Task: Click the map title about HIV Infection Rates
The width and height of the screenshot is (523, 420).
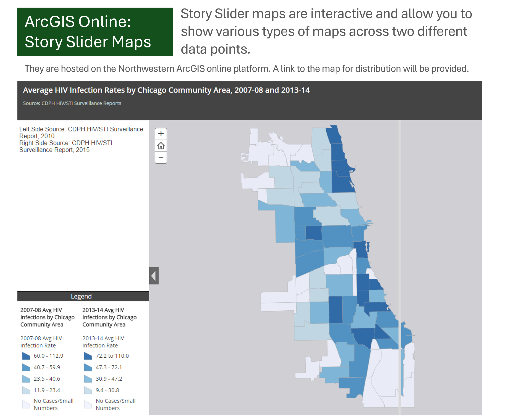Action: (166, 90)
